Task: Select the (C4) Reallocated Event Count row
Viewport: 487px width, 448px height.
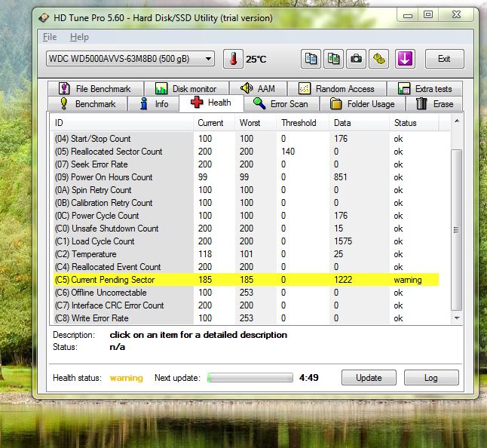Action: pos(245,267)
